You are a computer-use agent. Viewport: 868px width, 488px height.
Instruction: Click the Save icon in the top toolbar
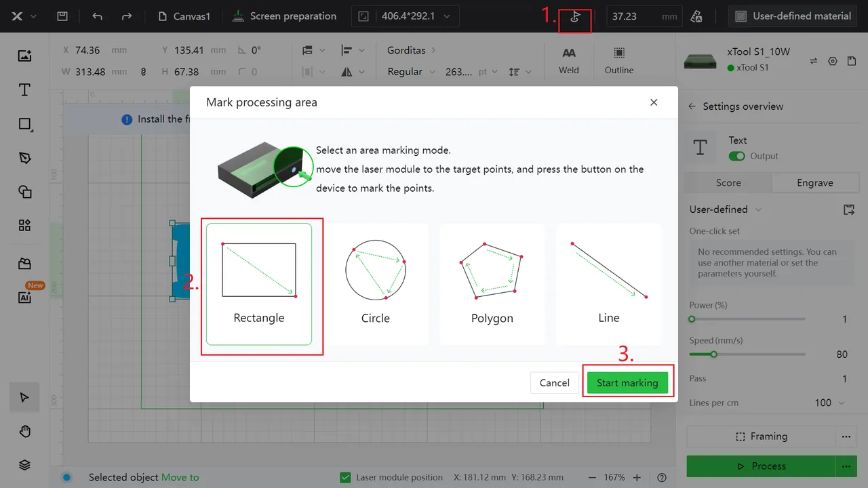(62, 16)
